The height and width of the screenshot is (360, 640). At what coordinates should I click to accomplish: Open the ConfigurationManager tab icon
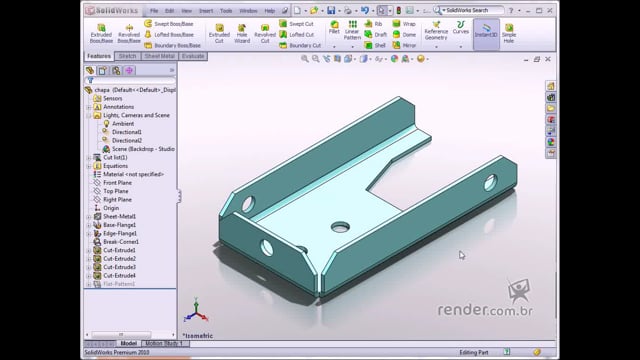pos(116,71)
